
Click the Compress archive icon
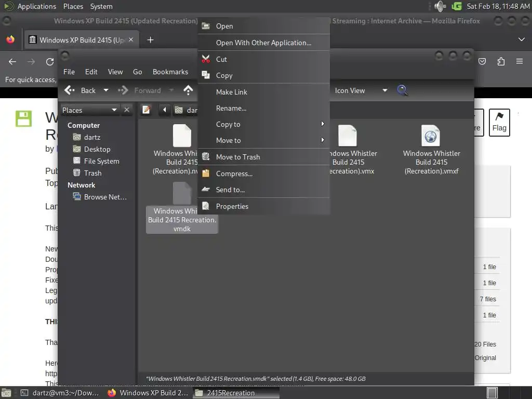(x=206, y=174)
